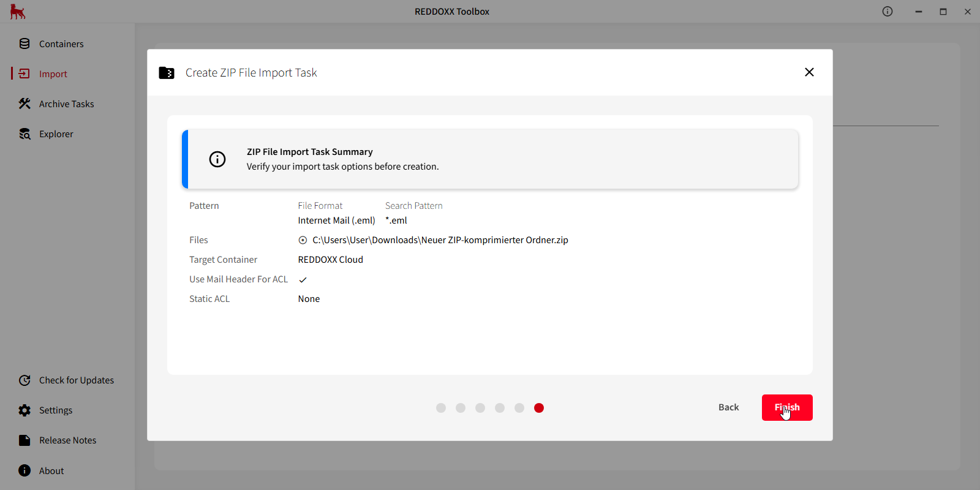The height and width of the screenshot is (490, 980).
Task: Click the Internet Mail (.eml) file format value
Action: 337,221
